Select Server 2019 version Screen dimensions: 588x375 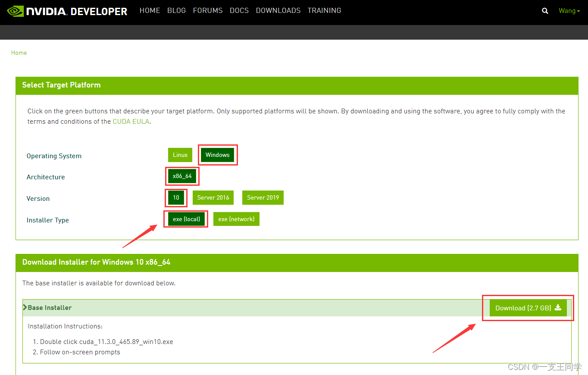click(263, 197)
